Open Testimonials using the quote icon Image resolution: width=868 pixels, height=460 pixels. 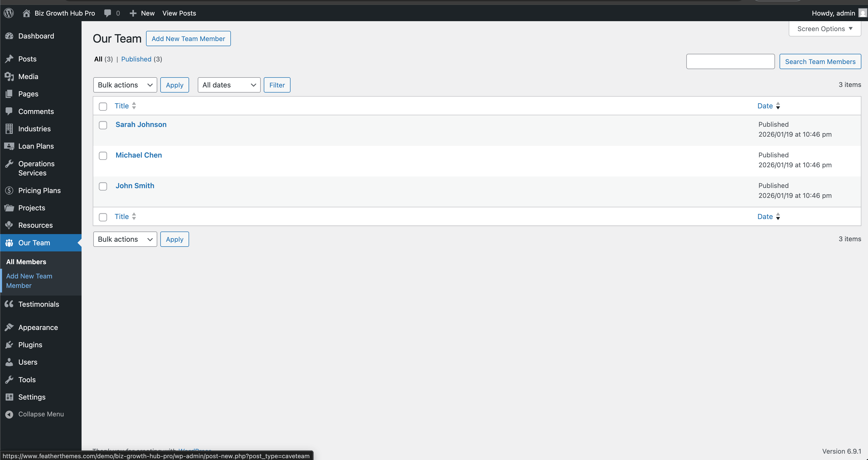pos(9,304)
